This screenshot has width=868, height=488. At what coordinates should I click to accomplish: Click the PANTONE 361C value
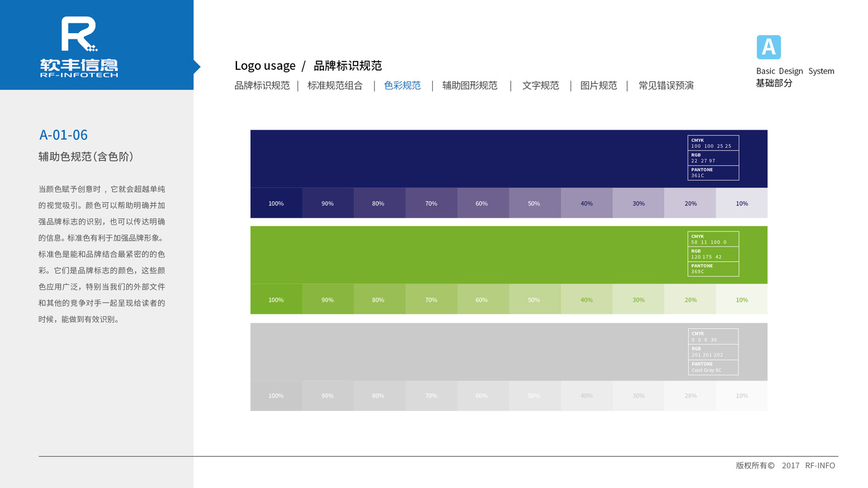(698, 175)
